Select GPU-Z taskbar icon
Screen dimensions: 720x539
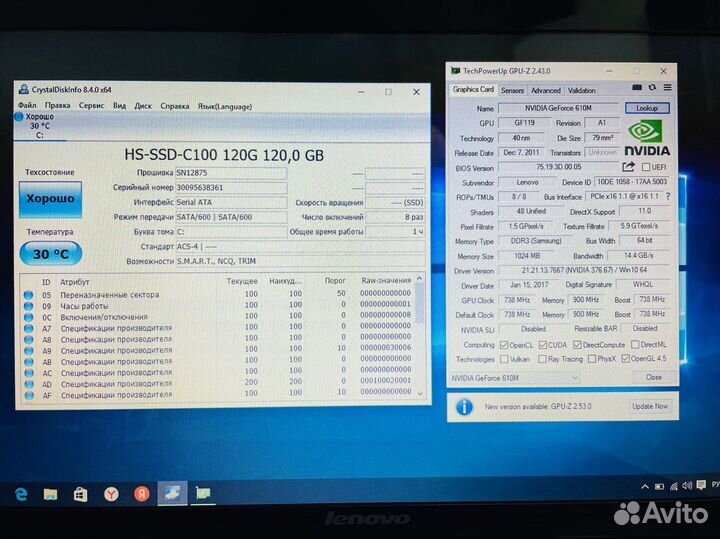pos(202,494)
